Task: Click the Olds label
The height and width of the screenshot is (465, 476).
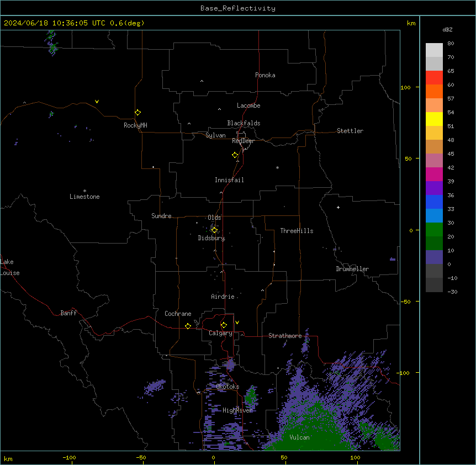Action: 214,218
